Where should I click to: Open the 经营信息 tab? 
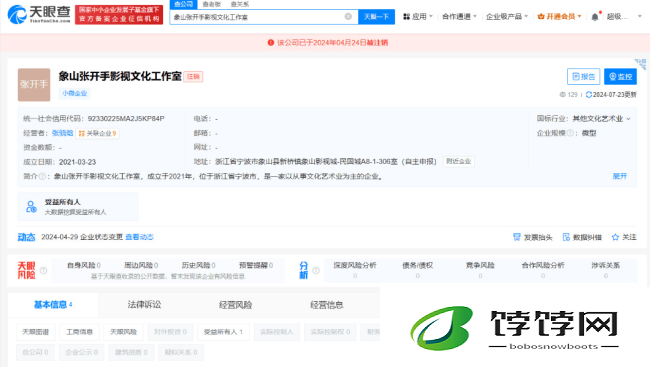point(327,305)
